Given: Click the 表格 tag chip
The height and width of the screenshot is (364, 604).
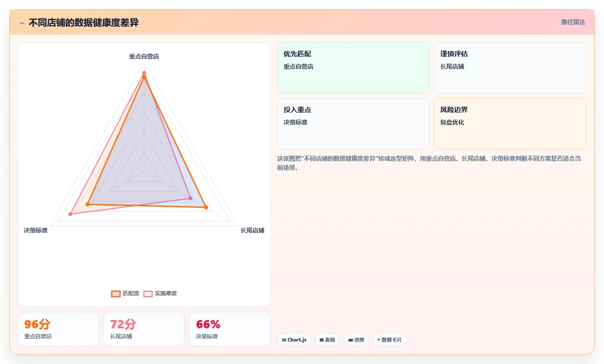Looking at the screenshot, I should 327,340.
